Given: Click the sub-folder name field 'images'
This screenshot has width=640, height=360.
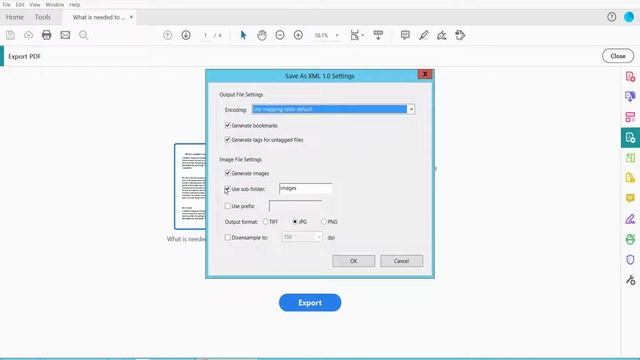Looking at the screenshot, I should [x=306, y=188].
